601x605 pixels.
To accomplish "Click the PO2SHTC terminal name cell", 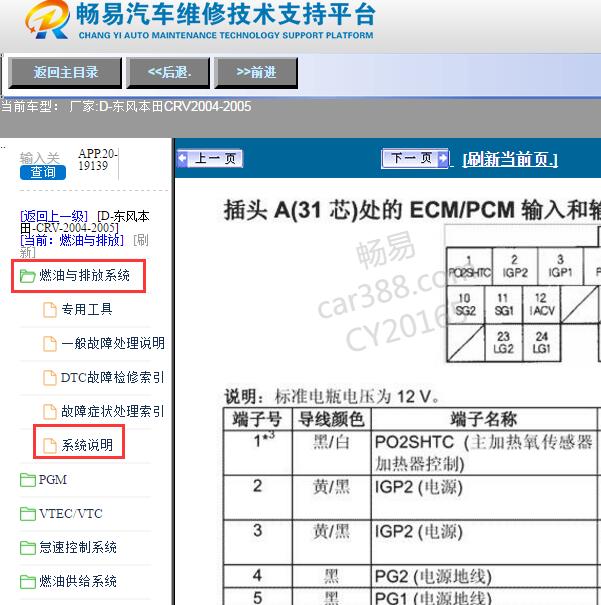I will (x=484, y=453).
